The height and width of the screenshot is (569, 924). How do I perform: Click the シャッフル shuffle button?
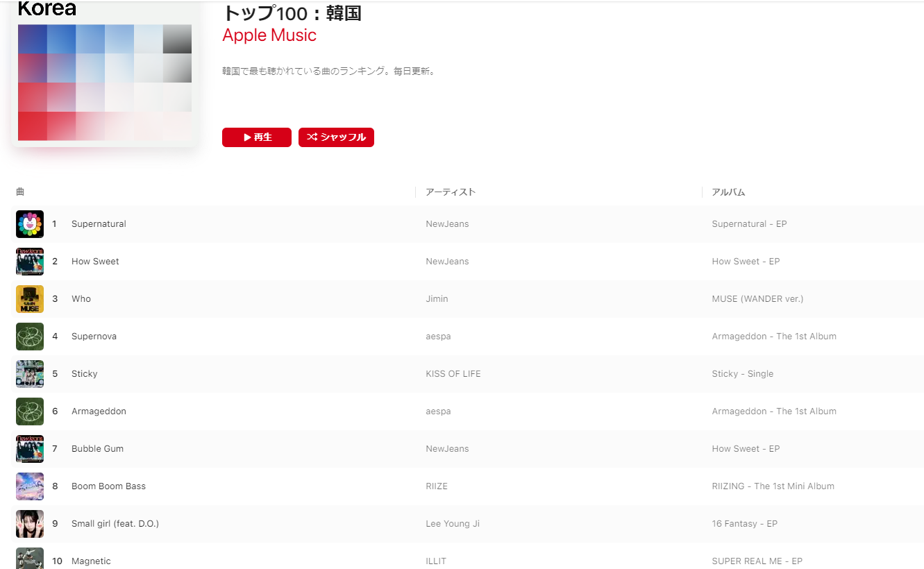coord(336,137)
